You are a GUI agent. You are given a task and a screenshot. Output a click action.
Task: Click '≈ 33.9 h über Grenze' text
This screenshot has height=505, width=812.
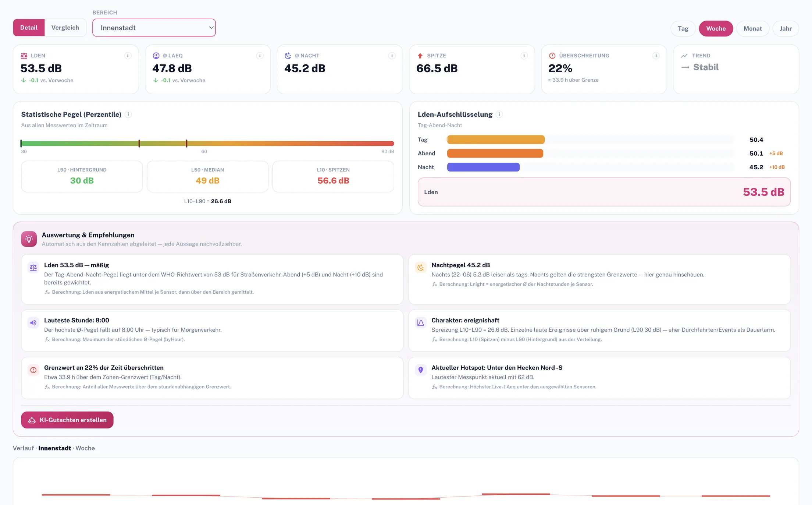point(573,80)
